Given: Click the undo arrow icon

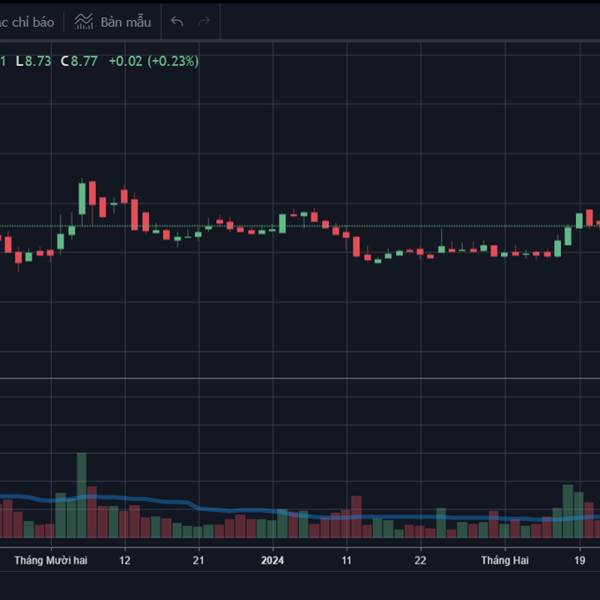Looking at the screenshot, I should point(177,22).
